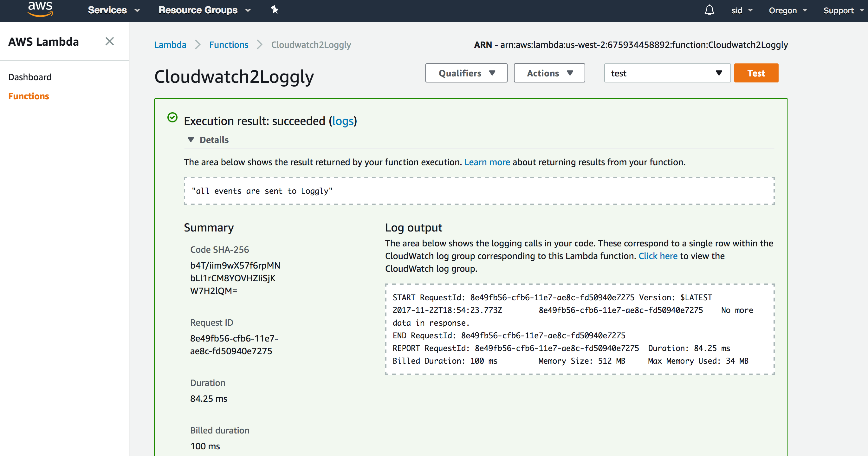868x456 pixels.
Task: Select Functions in sidebar
Action: coord(29,96)
